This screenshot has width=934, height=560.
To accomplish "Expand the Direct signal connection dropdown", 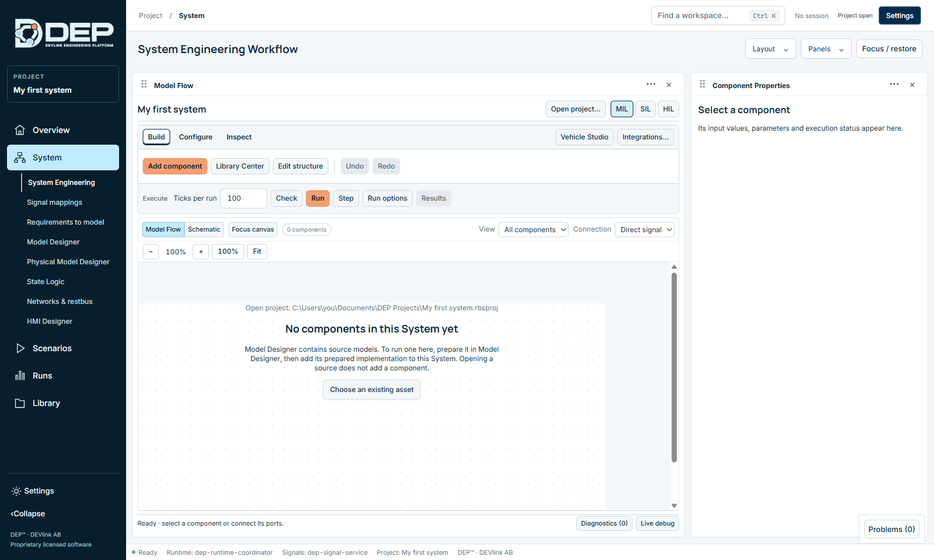I will coord(644,230).
